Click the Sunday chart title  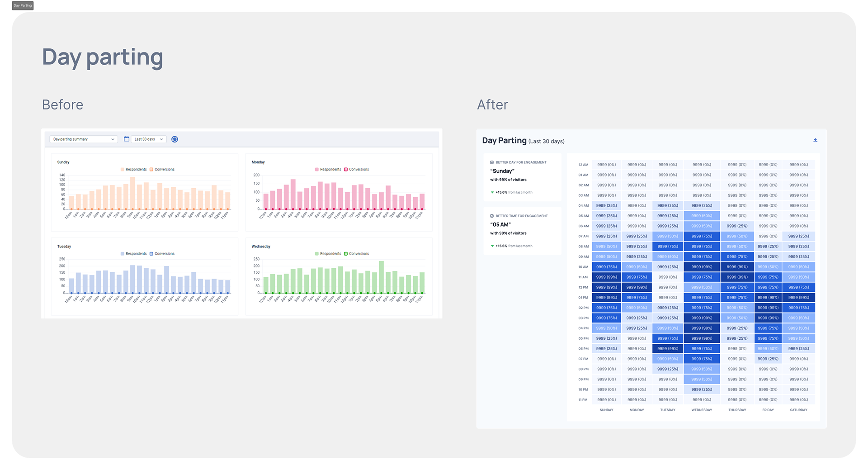(63, 162)
